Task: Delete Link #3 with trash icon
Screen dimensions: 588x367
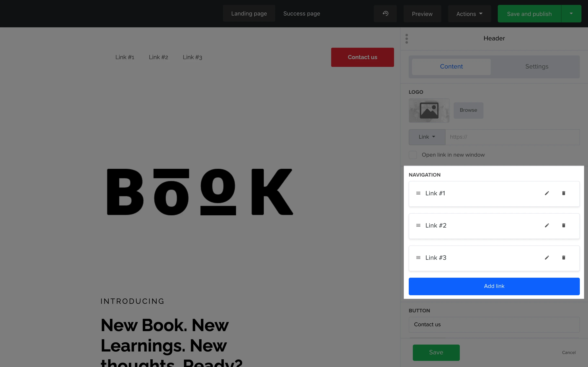Action: [563, 258]
